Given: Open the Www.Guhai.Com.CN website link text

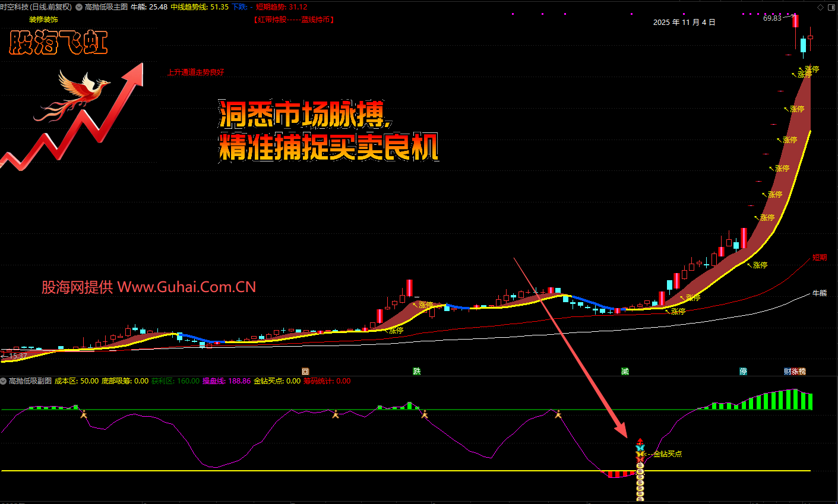Looking at the screenshot, I should point(186,287).
